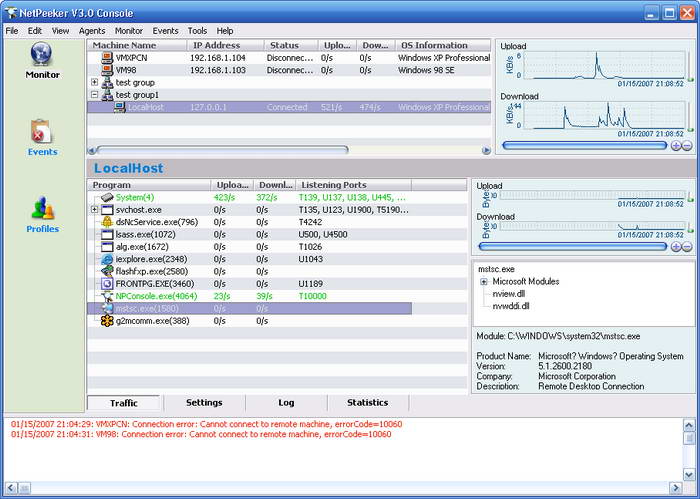The width and height of the screenshot is (700, 499).
Task: Switch to the Statistics tab
Action: point(367,403)
